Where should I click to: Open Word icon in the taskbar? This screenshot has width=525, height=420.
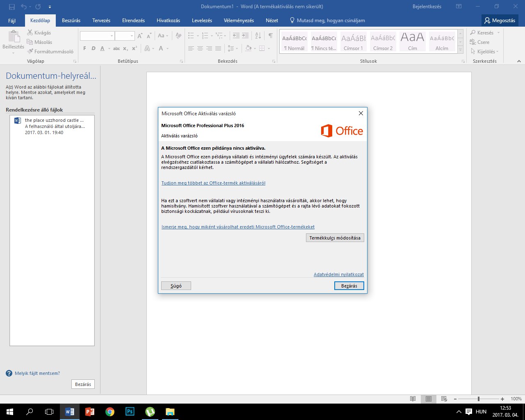(70, 411)
